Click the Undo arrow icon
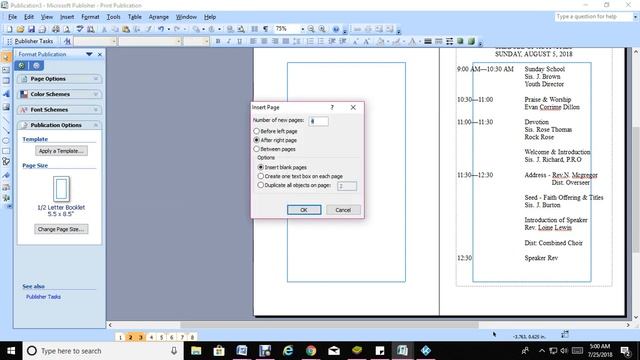Image resolution: width=640 pixels, height=360 pixels. (x=161, y=29)
